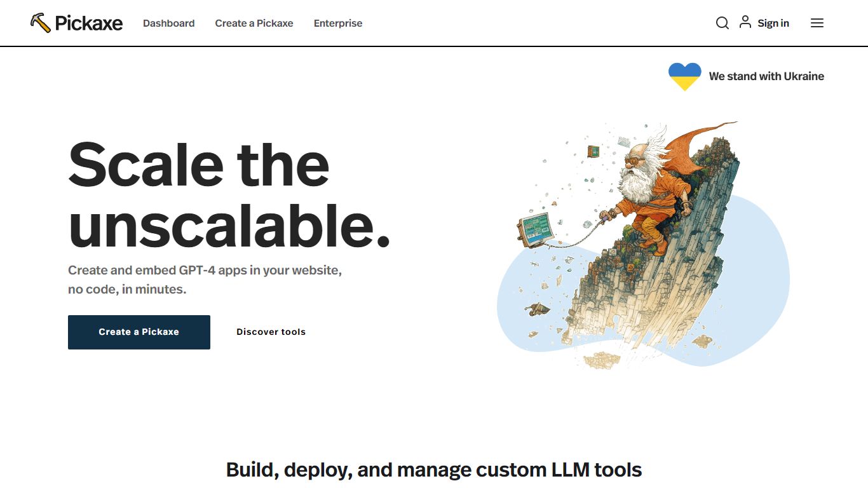This screenshot has height=488, width=868.
Task: Click the user profile silhouette icon
Action: pyautogui.click(x=745, y=23)
